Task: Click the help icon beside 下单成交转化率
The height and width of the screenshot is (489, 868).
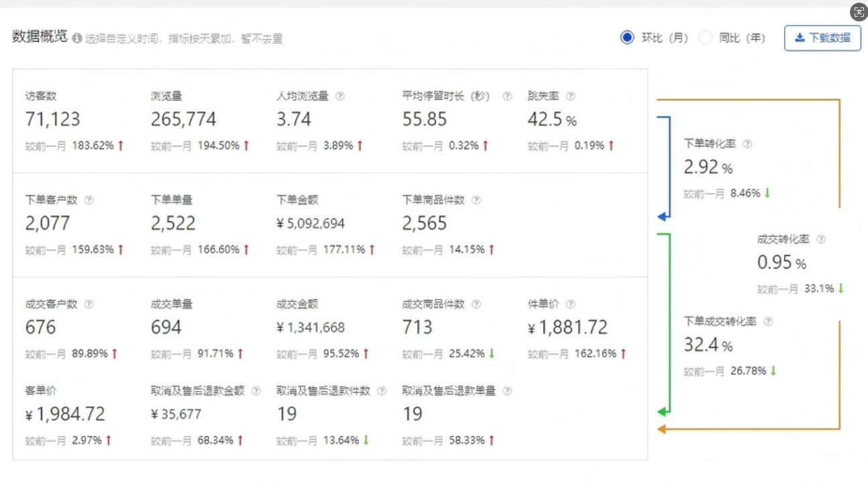Action: point(768,322)
